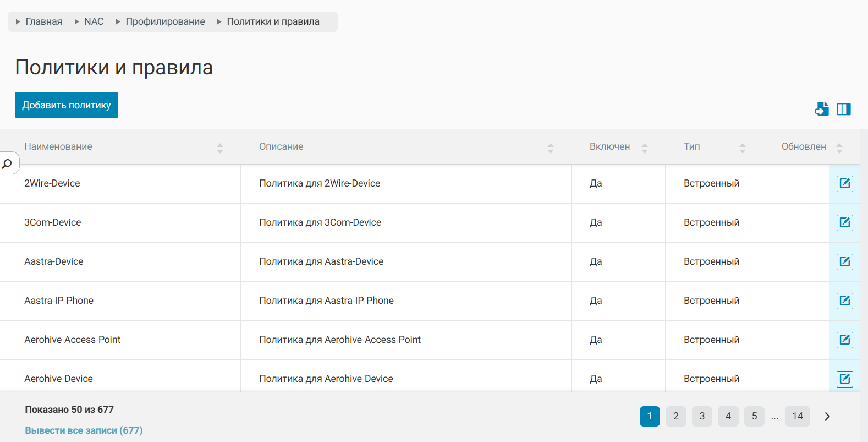Edit the Aerohive-Access-Point policy
868x442 pixels.
point(844,340)
